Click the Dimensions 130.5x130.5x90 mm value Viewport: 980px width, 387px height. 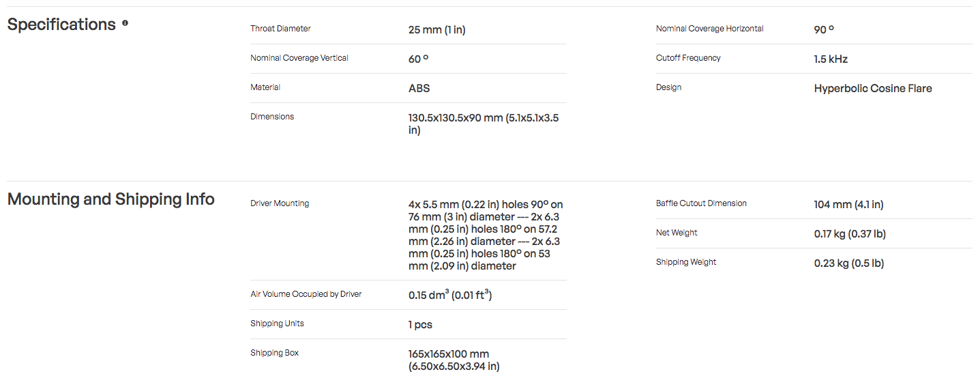[484, 124]
